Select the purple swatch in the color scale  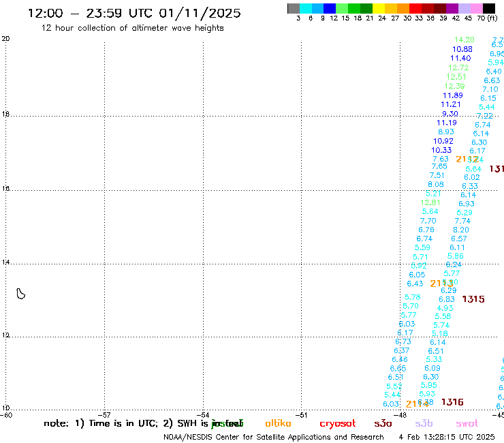click(x=452, y=8)
